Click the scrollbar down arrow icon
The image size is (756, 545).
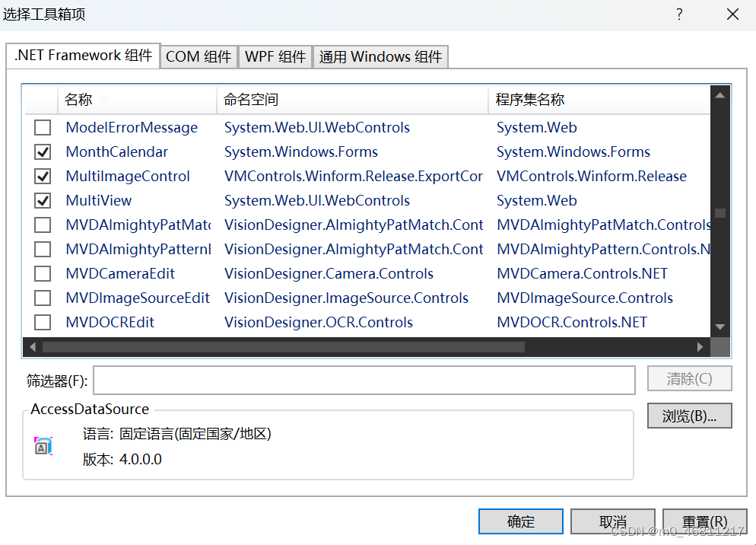pyautogui.click(x=719, y=326)
